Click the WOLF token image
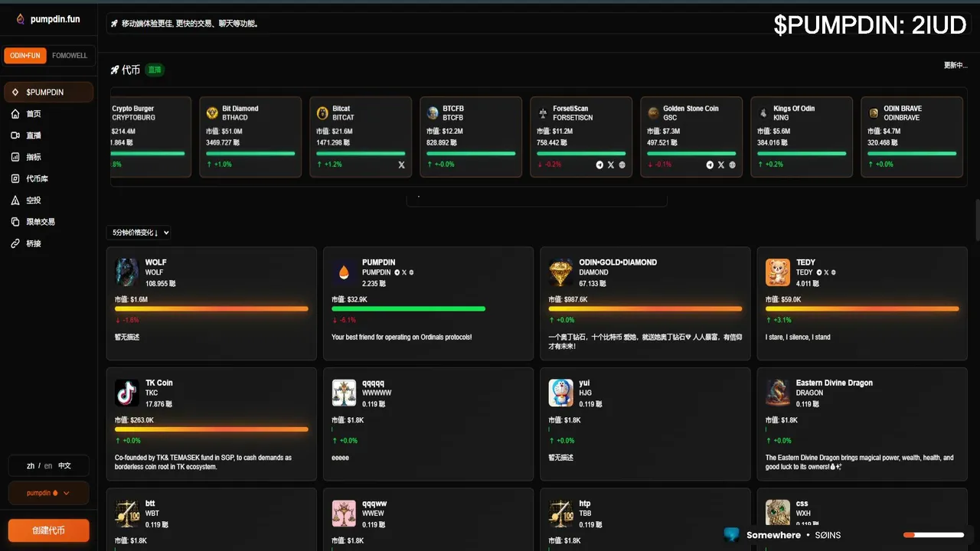 pos(126,272)
